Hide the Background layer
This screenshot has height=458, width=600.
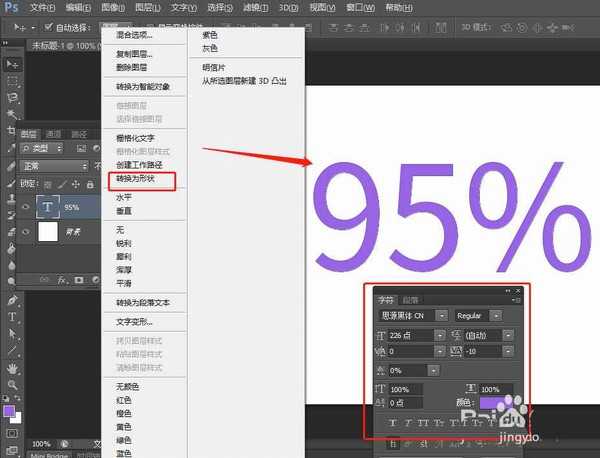click(26, 233)
